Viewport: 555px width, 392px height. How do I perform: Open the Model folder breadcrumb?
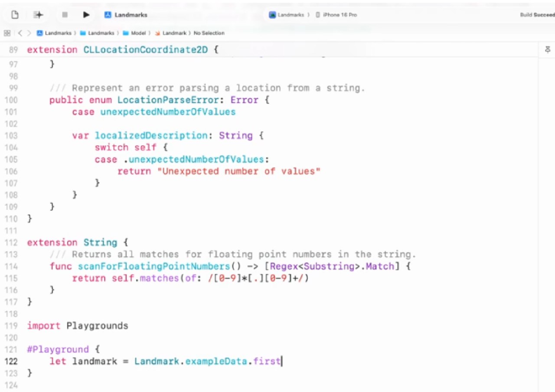coord(138,33)
